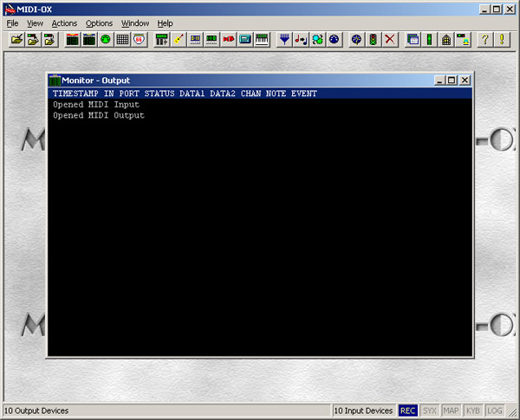The image size is (520, 420).
Task: Open the piano keyboard icon
Action: 262,40
